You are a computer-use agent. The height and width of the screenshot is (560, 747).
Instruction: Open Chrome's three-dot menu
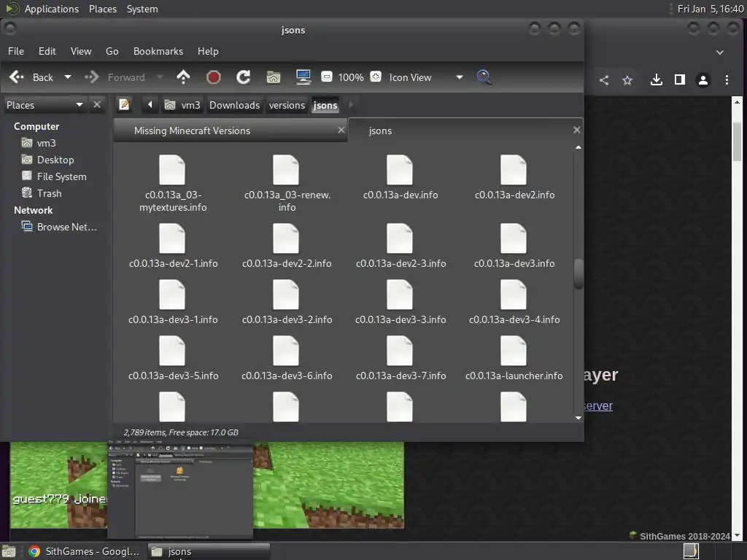(727, 79)
